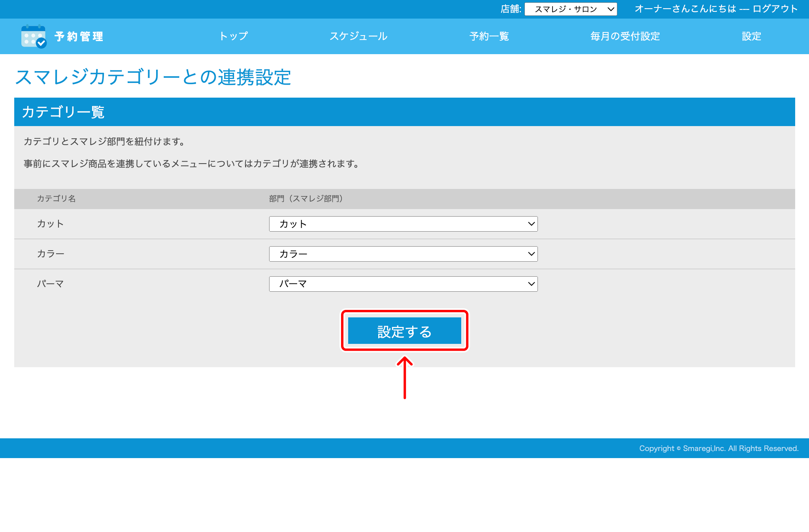Click the 予約管理 calendar logo icon

pos(34,36)
